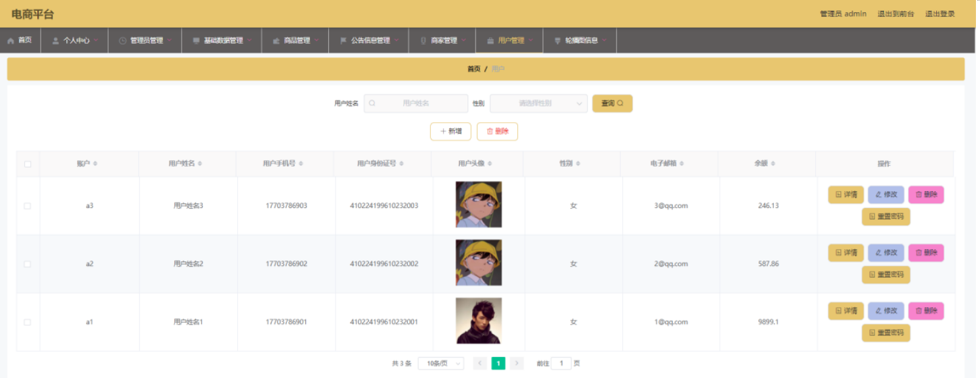Sort by 用户身份证号 column arrows
The width and height of the screenshot is (980, 378).
402,163
